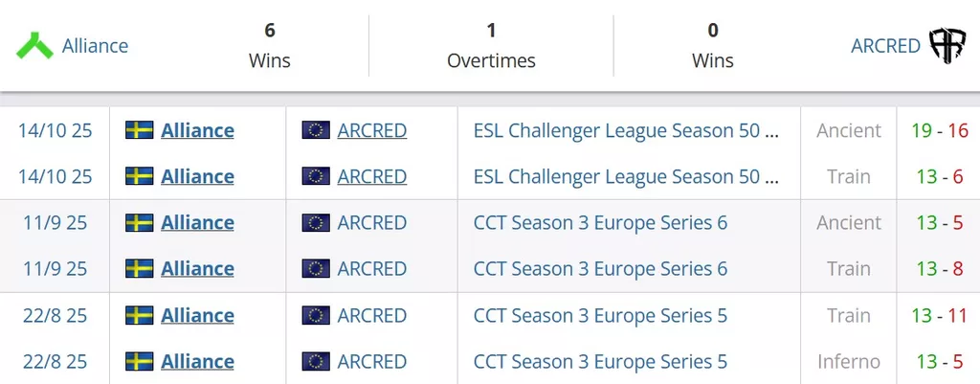980x384 pixels.
Task: Open ESL Challenger League link, Ancient row
Action: (x=626, y=130)
